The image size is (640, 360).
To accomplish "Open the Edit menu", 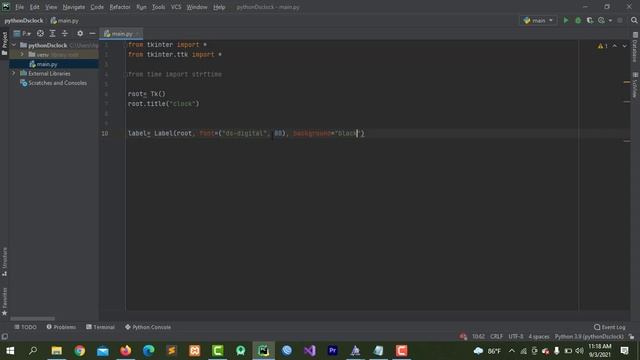I will tap(35, 7).
